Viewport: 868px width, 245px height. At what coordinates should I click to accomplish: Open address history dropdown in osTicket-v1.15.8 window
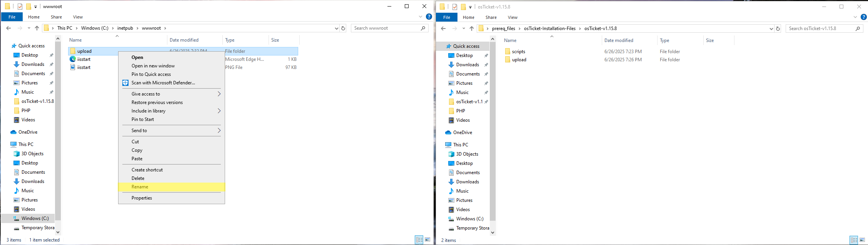click(x=771, y=29)
